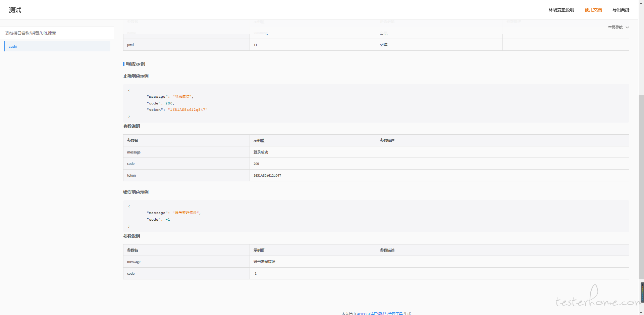Click the 200 example value cell

(x=313, y=164)
